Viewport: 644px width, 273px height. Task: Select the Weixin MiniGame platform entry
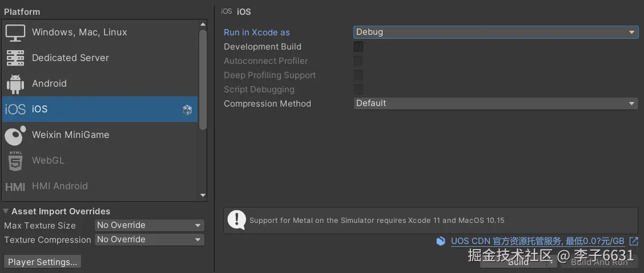[x=70, y=135]
